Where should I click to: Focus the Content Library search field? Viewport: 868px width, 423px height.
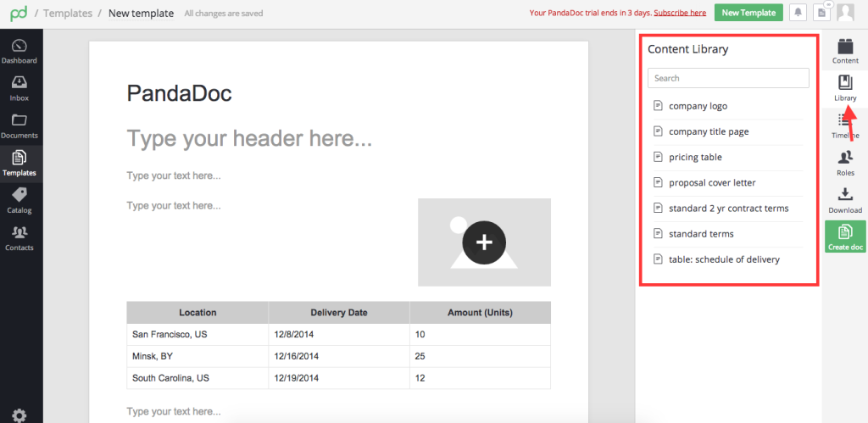click(728, 78)
